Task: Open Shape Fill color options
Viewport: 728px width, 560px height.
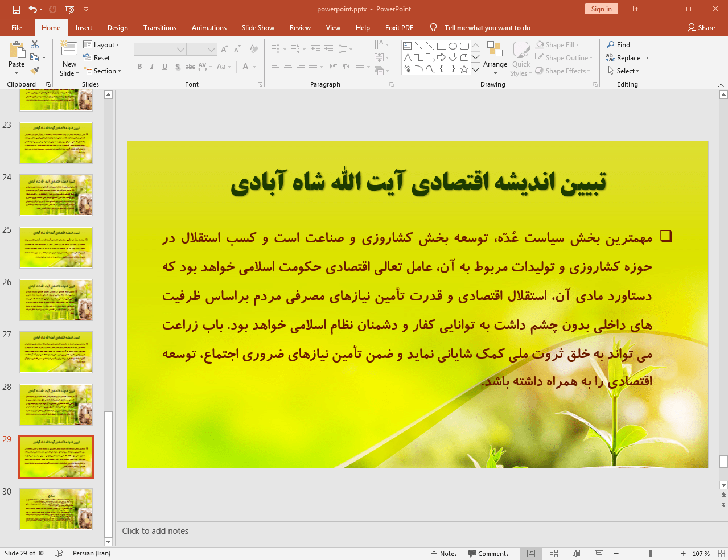Action: tap(558, 45)
